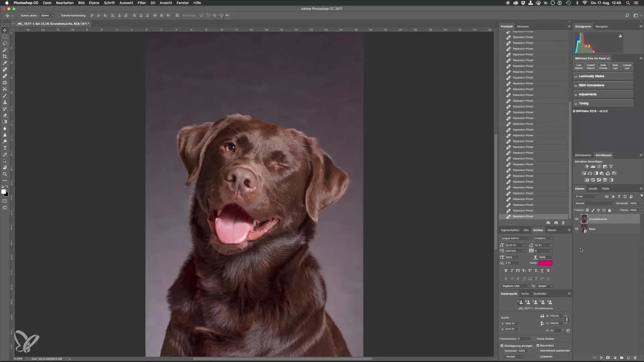Select the Eraser tool
Viewport: 644px width, 362px height.
[x=5, y=115]
